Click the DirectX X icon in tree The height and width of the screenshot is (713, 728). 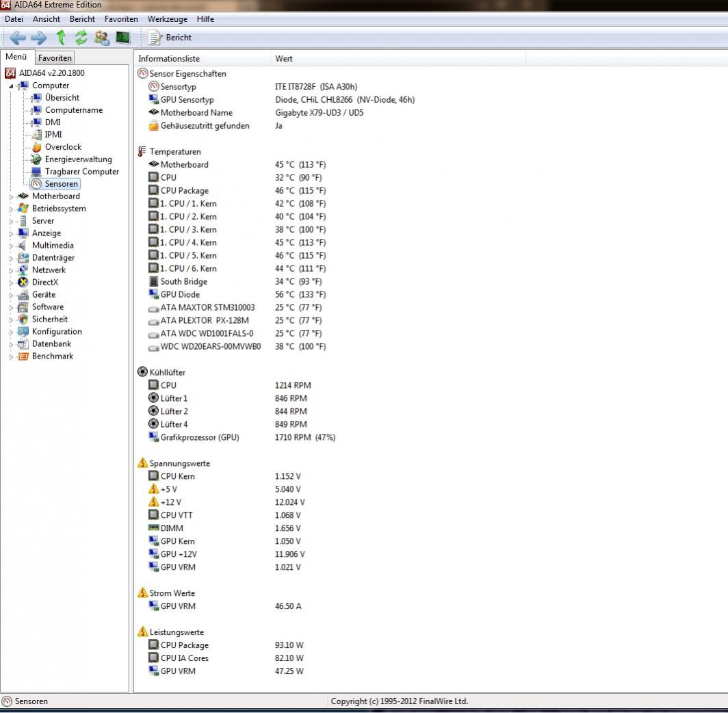23,282
